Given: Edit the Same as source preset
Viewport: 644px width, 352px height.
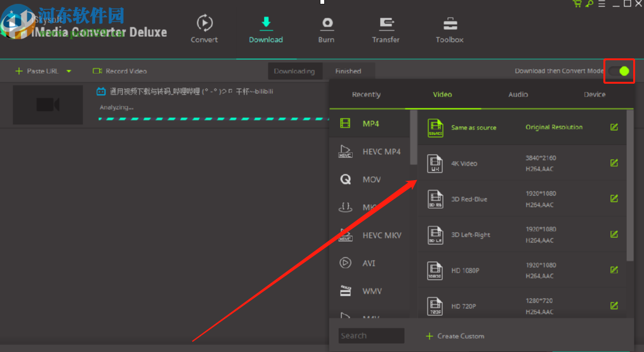Looking at the screenshot, I should coord(614,127).
